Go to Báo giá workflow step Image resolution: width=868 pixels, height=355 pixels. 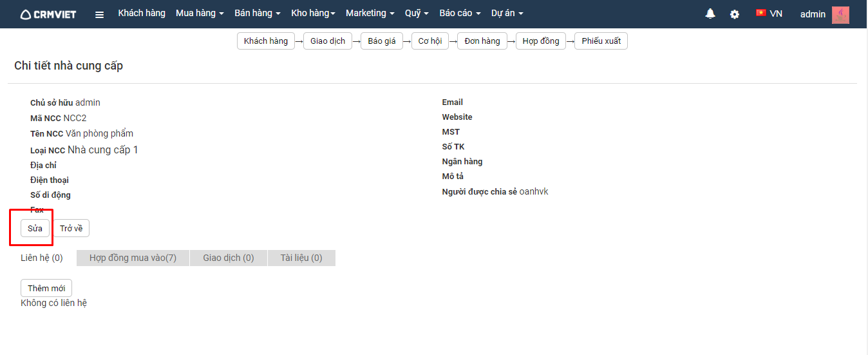coord(382,41)
